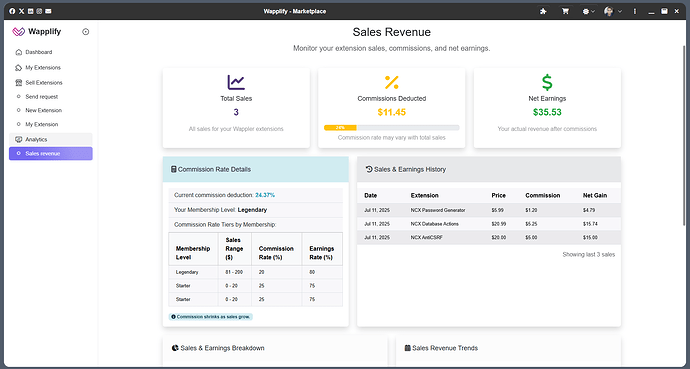
Task: Open the user avatar account menu
Action: pyautogui.click(x=613, y=11)
